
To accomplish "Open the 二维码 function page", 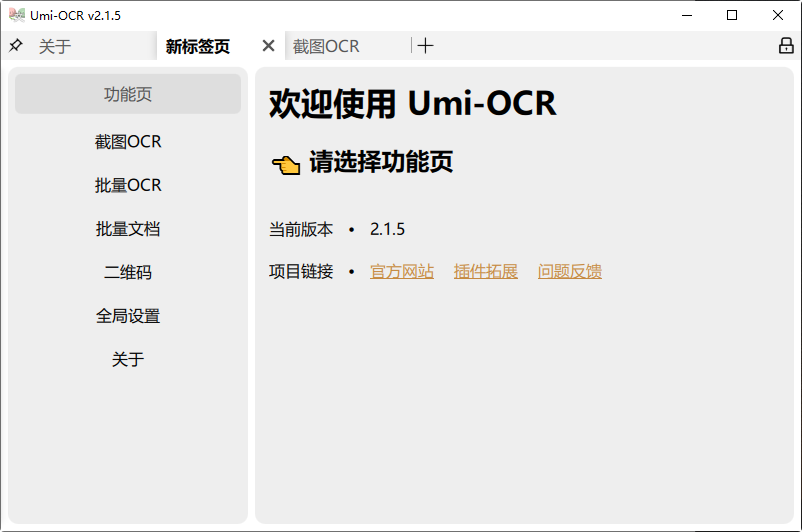I will click(128, 272).
